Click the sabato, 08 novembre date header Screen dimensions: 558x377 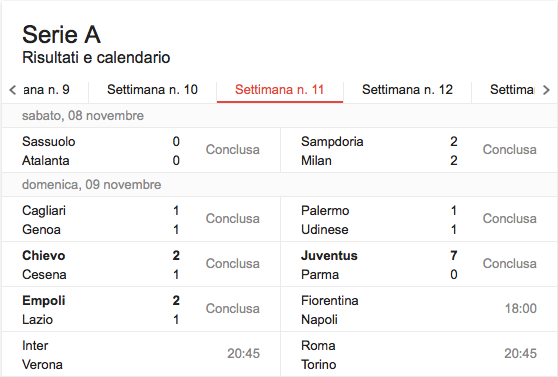[83, 116]
